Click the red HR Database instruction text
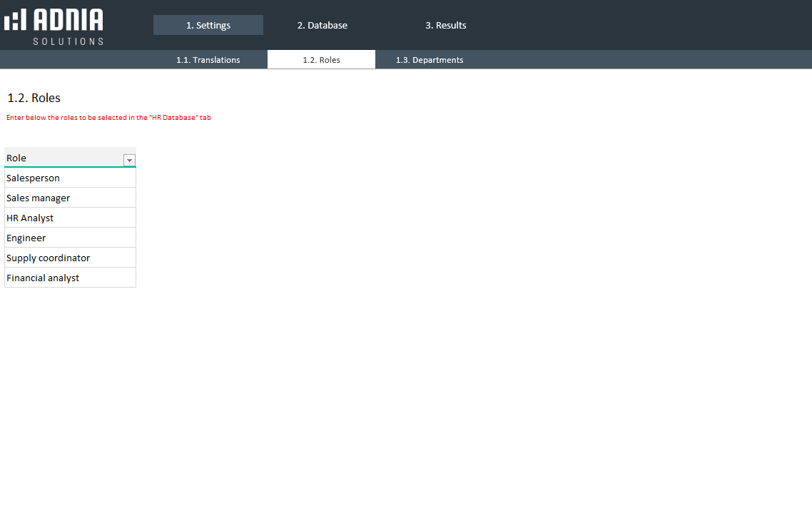This screenshot has height=521, width=812. 108,118
